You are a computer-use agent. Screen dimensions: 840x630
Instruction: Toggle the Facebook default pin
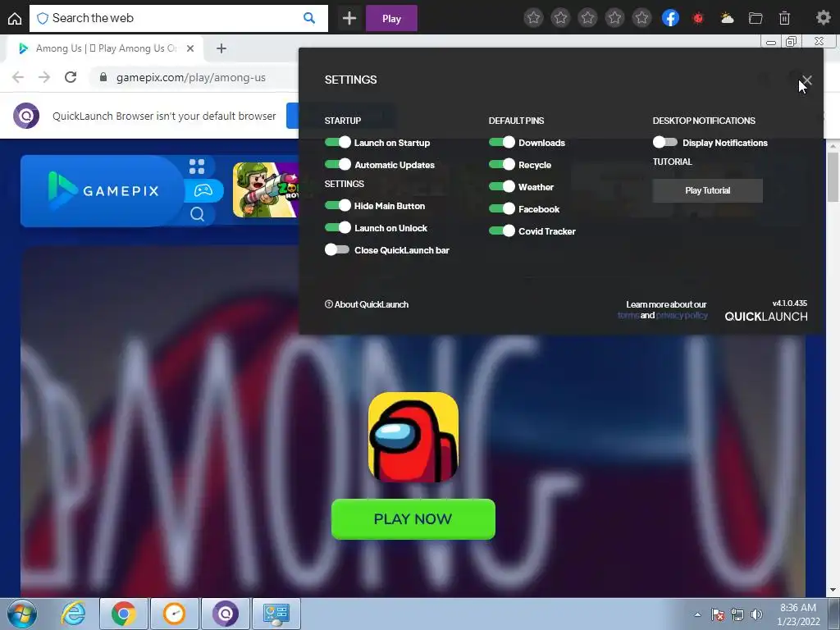pos(502,208)
